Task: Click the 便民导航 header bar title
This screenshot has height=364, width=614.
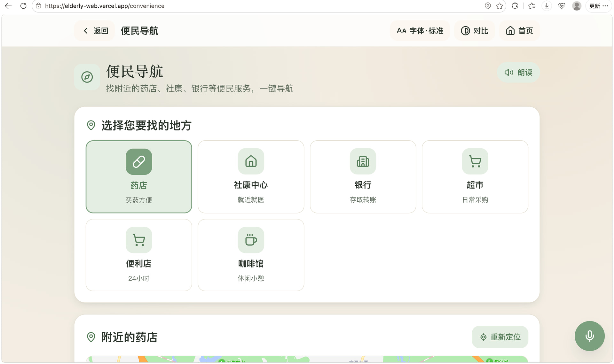Action: 140,31
